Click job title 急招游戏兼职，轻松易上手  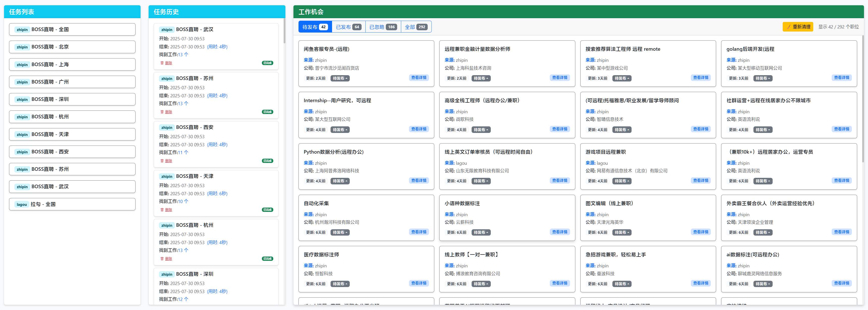click(616, 255)
